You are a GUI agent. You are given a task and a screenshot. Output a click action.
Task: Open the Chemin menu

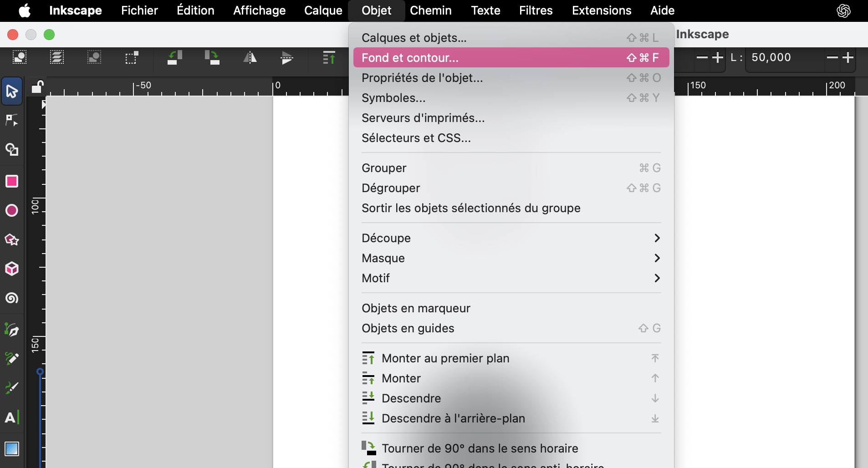(x=430, y=10)
